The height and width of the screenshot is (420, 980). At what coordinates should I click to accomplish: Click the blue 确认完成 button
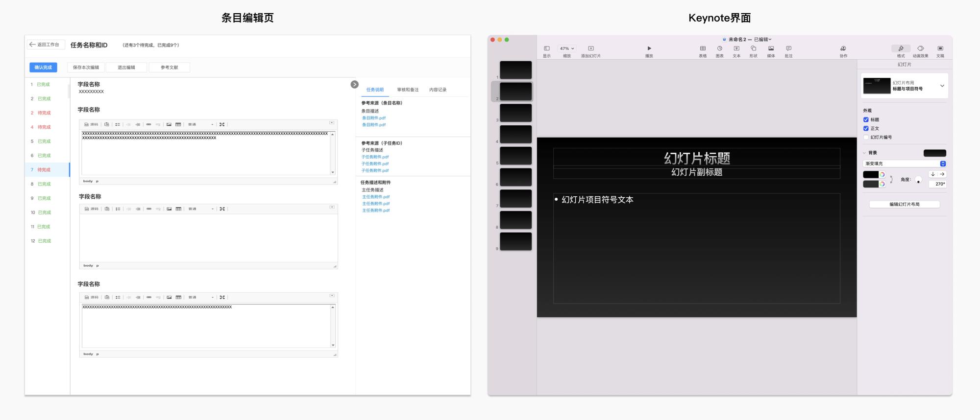[43, 68]
